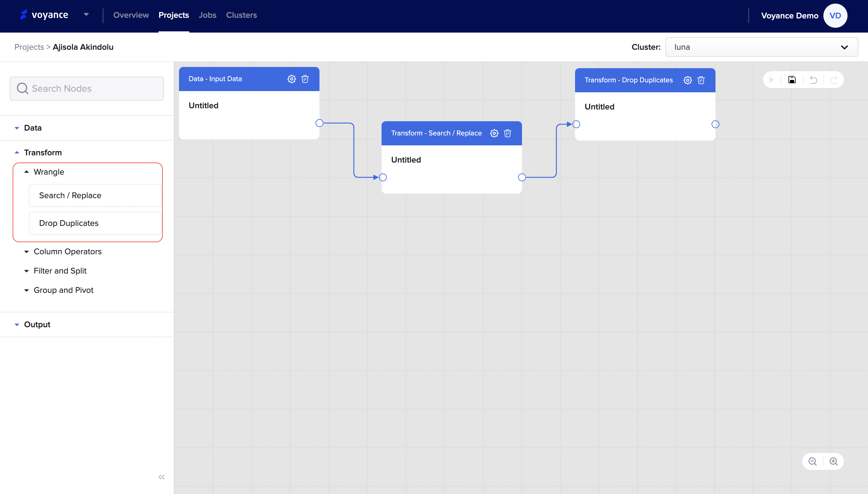Click the redo arrow icon
Viewport: 868px width, 494px height.
click(x=833, y=80)
